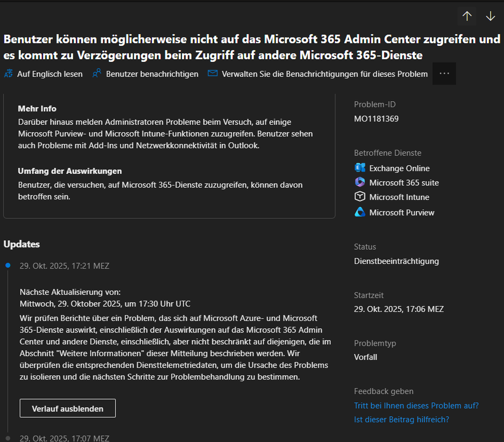Click the blue marker of 17:21 update
This screenshot has width=504, height=442.
tap(8, 265)
